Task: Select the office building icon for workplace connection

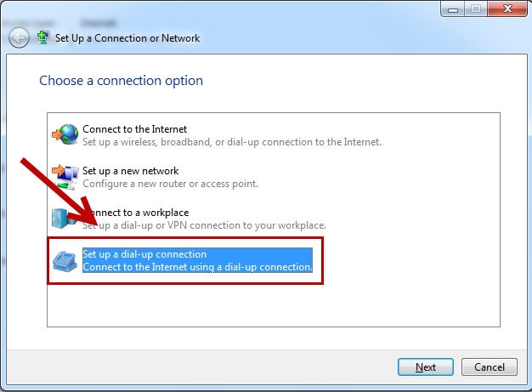Action: pos(65,219)
